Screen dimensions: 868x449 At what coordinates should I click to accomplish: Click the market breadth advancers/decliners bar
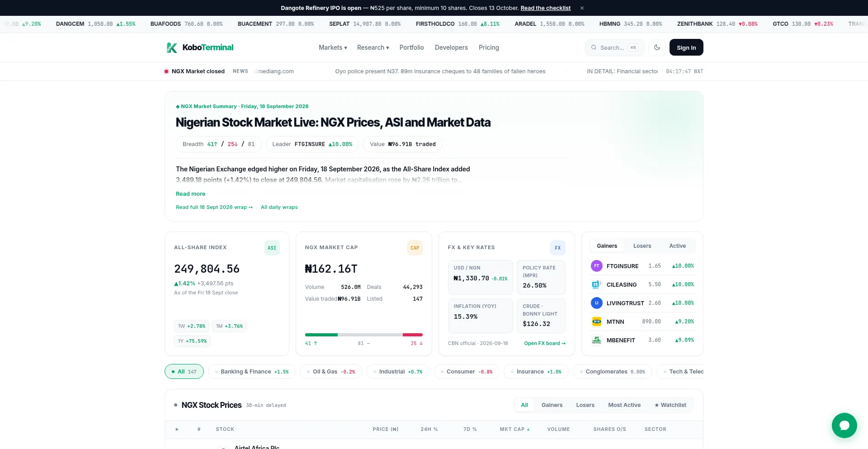364,335
